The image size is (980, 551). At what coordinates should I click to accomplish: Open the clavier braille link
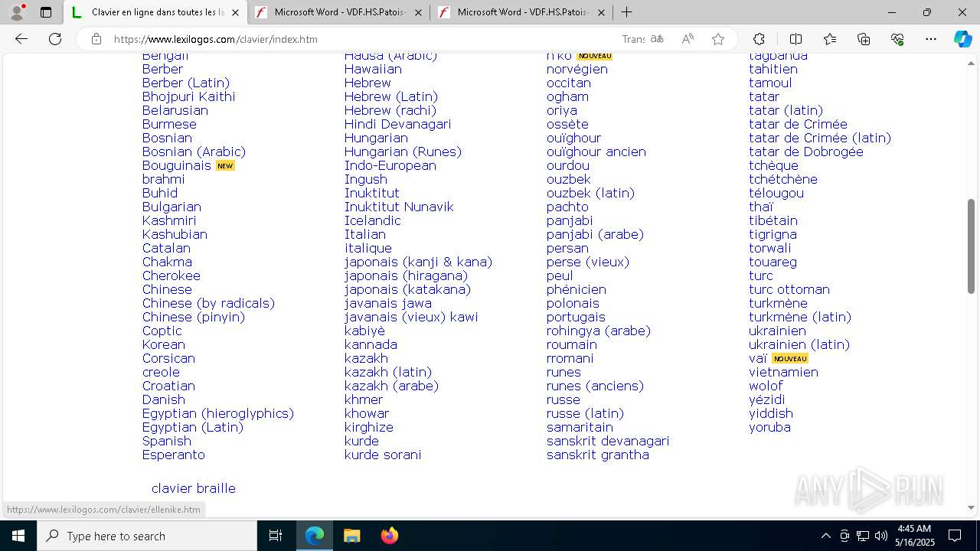[194, 488]
